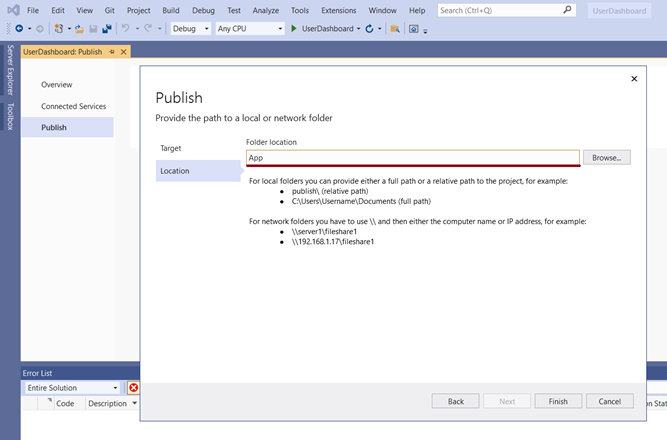
Task: Open the Git menu
Action: tap(110, 10)
